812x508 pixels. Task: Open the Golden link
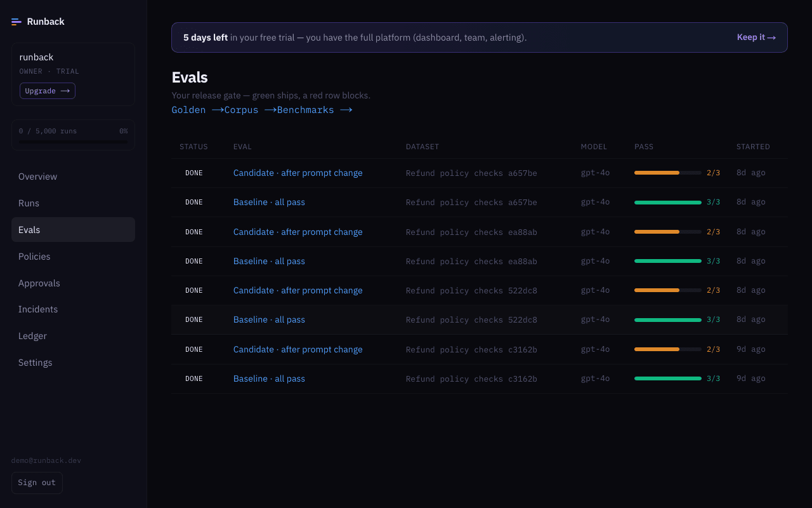click(x=198, y=110)
